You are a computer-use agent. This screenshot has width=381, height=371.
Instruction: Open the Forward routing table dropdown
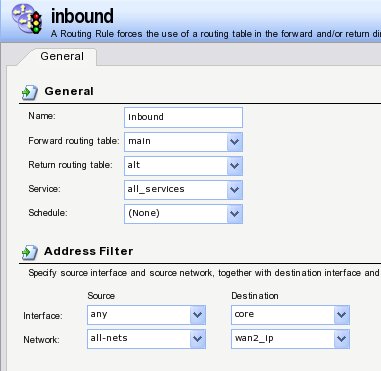click(x=183, y=142)
